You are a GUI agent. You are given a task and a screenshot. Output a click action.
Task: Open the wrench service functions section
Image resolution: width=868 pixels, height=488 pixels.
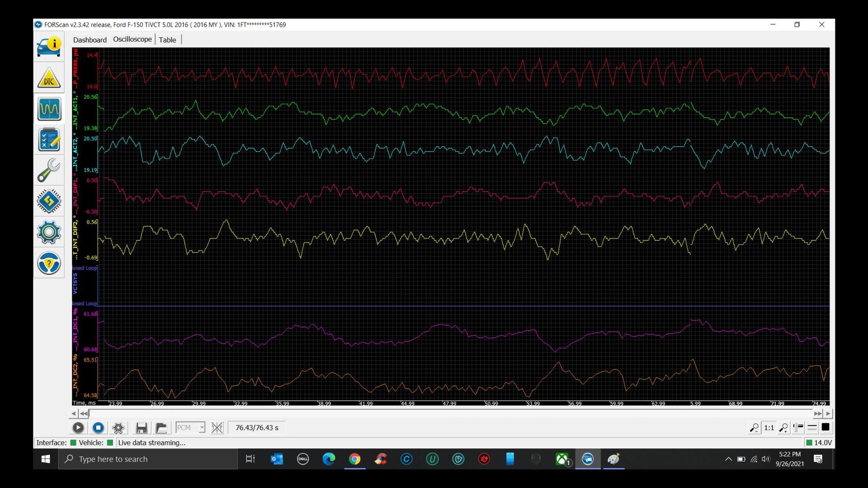click(x=49, y=170)
